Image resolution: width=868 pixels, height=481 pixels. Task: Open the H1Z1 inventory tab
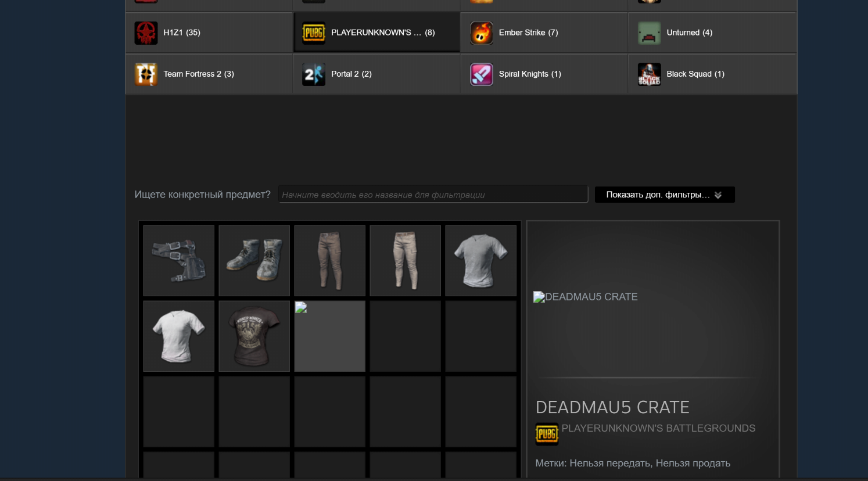click(x=209, y=33)
